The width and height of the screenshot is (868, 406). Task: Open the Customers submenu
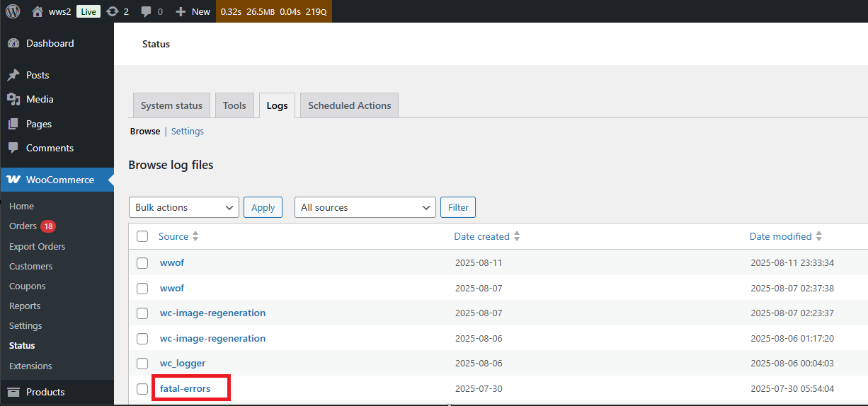[x=30, y=267]
